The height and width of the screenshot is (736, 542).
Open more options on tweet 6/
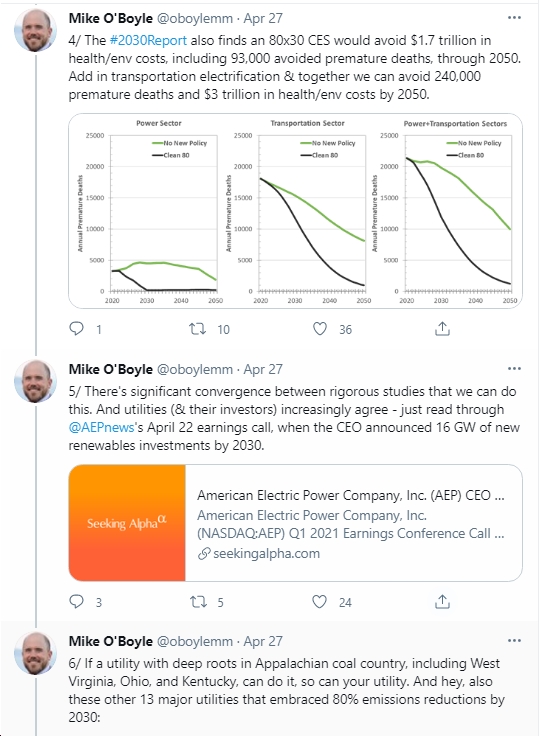tap(514, 640)
